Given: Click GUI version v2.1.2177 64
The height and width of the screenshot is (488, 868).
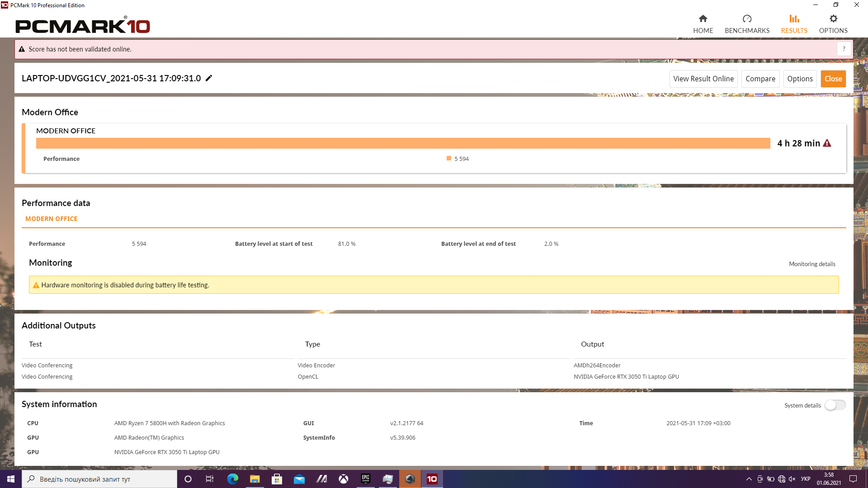Looking at the screenshot, I should click(x=406, y=423).
